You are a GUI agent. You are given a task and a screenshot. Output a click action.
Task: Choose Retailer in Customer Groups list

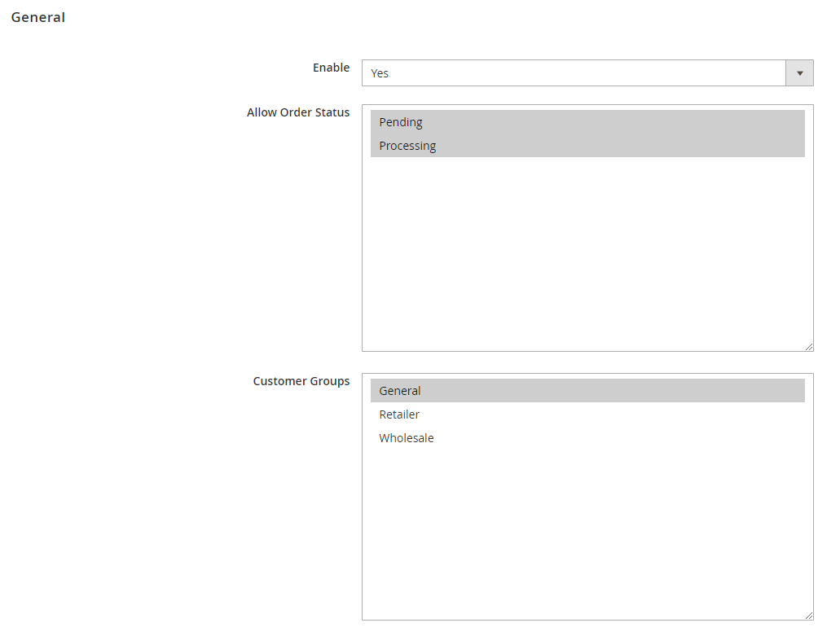coord(399,414)
